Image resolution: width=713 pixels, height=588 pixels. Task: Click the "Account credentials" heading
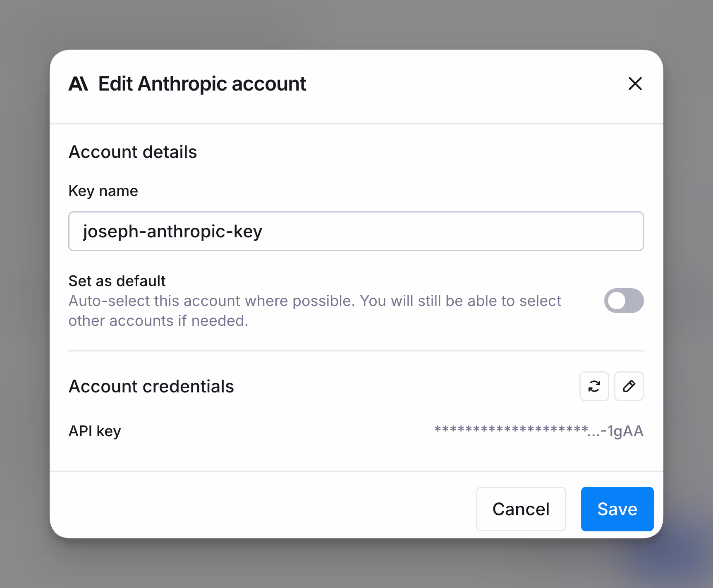click(x=151, y=386)
